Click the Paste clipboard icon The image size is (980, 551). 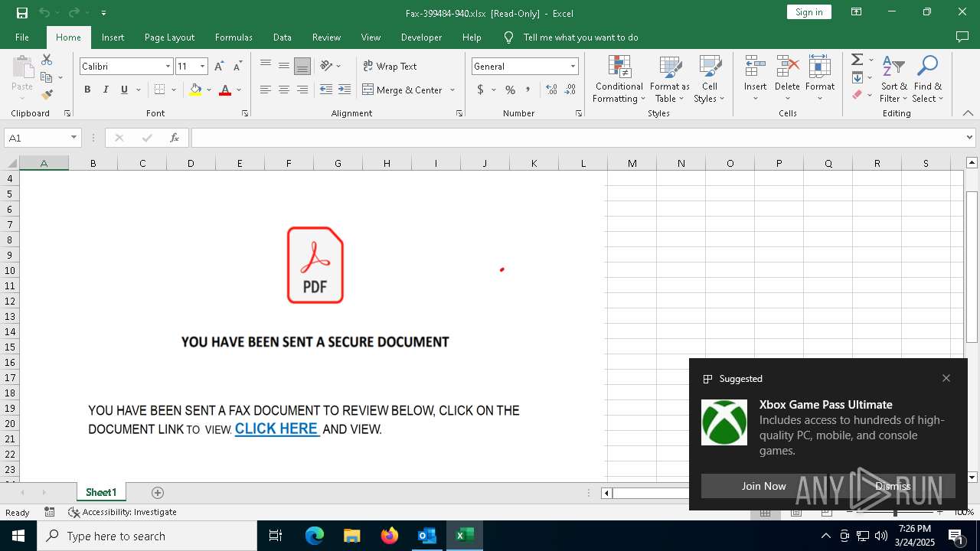click(22, 67)
